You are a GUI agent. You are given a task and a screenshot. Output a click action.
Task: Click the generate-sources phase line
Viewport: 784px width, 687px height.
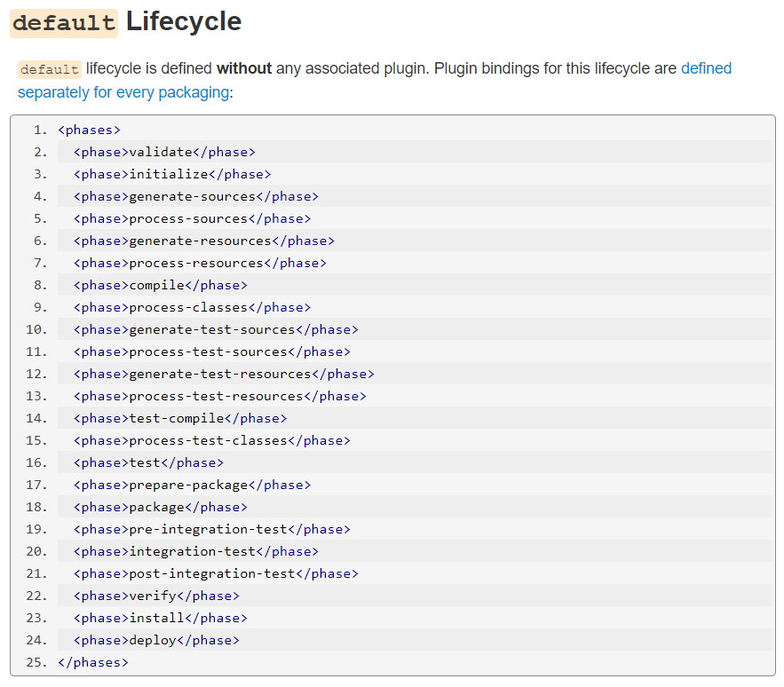(x=415, y=196)
